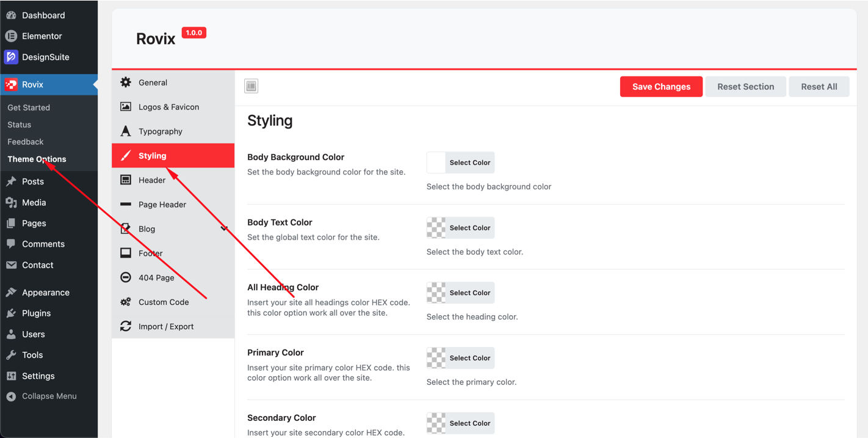Click the Media library icon
Screen dimensions: 868x438
(x=11, y=202)
